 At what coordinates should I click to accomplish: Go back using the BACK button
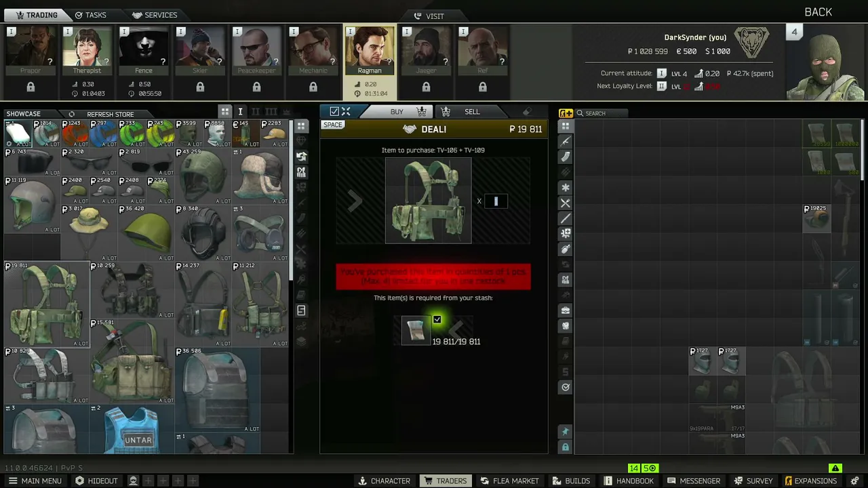[x=818, y=12]
